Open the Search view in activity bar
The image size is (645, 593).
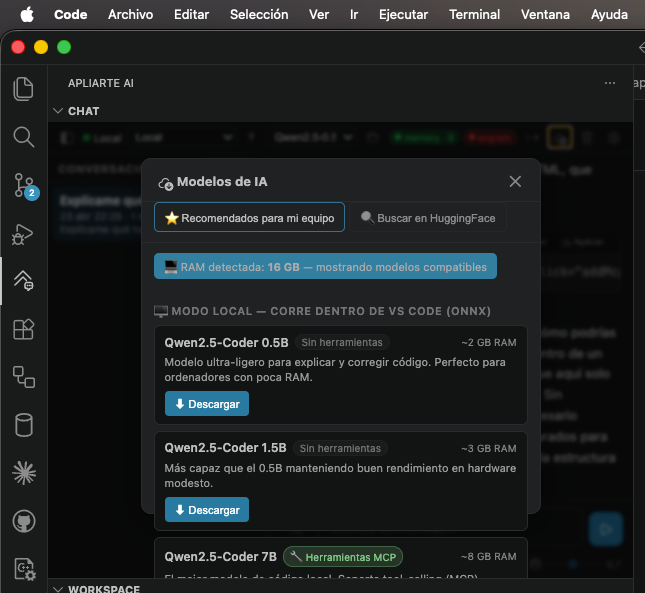(x=23, y=137)
